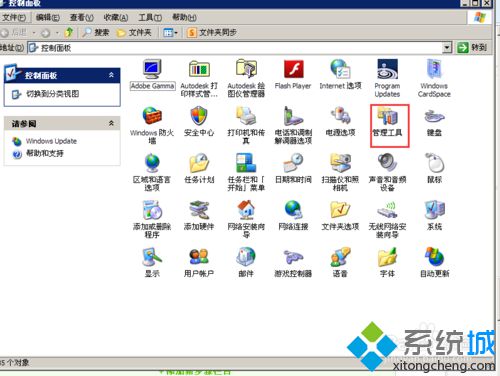Open 管理工具 icon
This screenshot has height=376, width=500.
pos(387,121)
